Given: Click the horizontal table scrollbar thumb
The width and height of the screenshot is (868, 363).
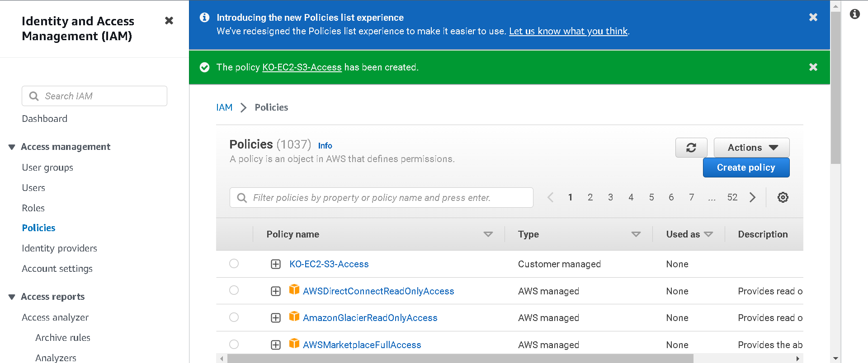Looking at the screenshot, I should (460, 358).
